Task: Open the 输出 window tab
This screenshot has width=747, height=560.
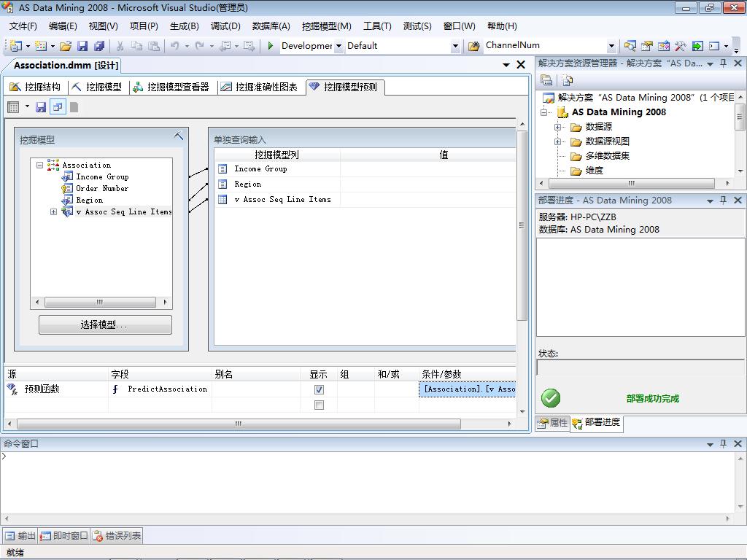Action: pyautogui.click(x=20, y=536)
